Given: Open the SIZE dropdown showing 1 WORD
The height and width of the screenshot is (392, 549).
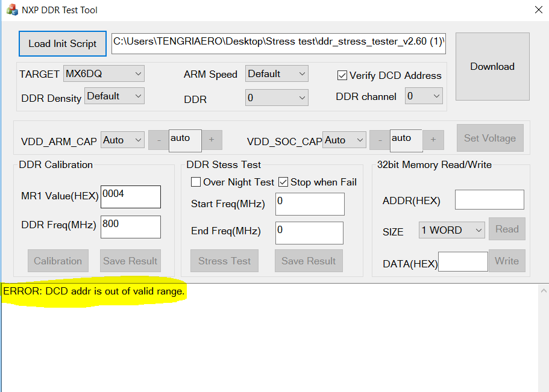Looking at the screenshot, I should coord(451,230).
